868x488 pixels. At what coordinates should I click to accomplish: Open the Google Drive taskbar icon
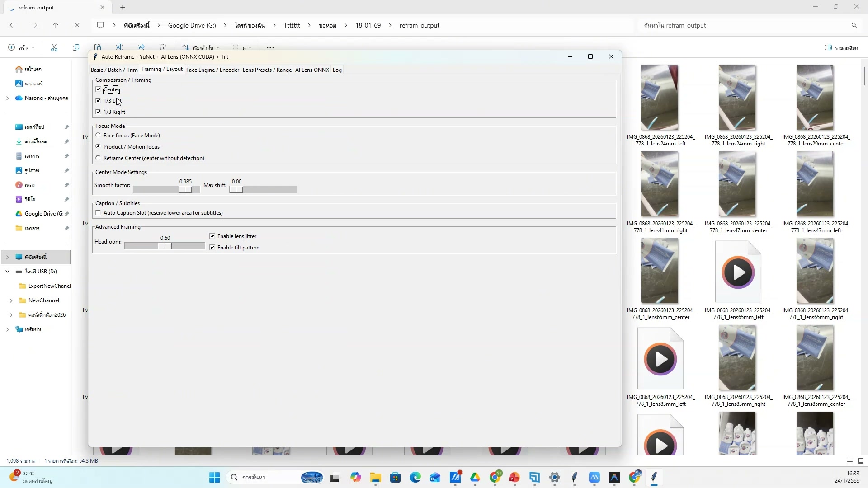(x=475, y=477)
